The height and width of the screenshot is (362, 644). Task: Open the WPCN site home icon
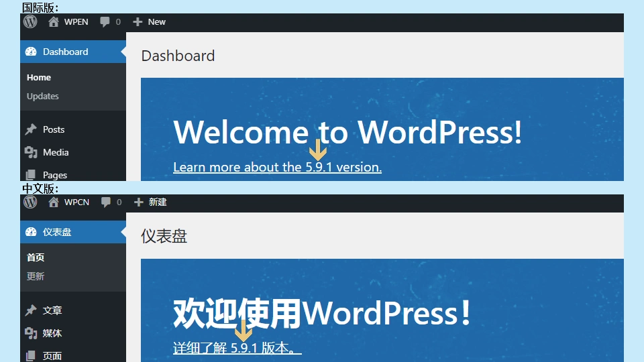coord(54,202)
